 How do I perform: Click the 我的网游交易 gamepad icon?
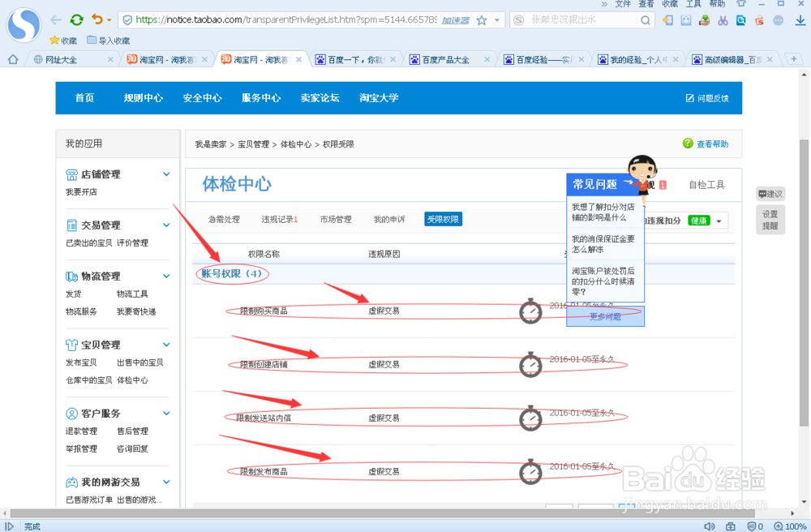tap(72, 483)
